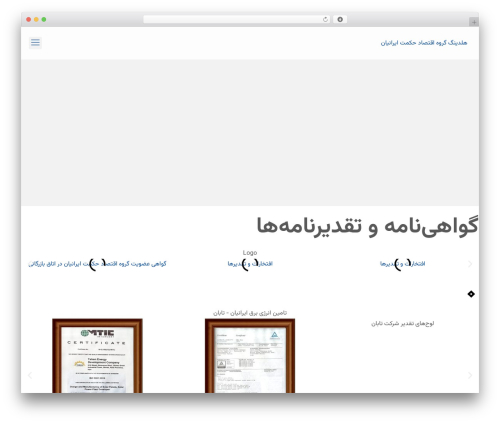Close the browser window with the red button
500x423 pixels.
click(29, 20)
